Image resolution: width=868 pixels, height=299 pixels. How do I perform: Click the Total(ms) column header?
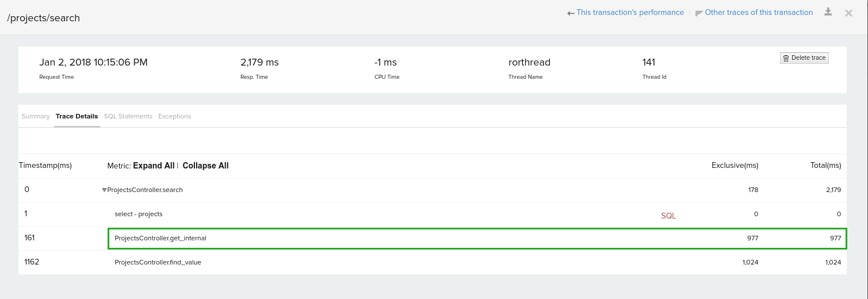tap(825, 166)
